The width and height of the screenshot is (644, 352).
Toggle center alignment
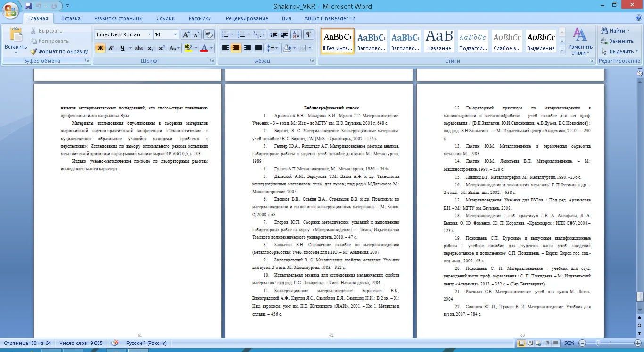coord(236,48)
